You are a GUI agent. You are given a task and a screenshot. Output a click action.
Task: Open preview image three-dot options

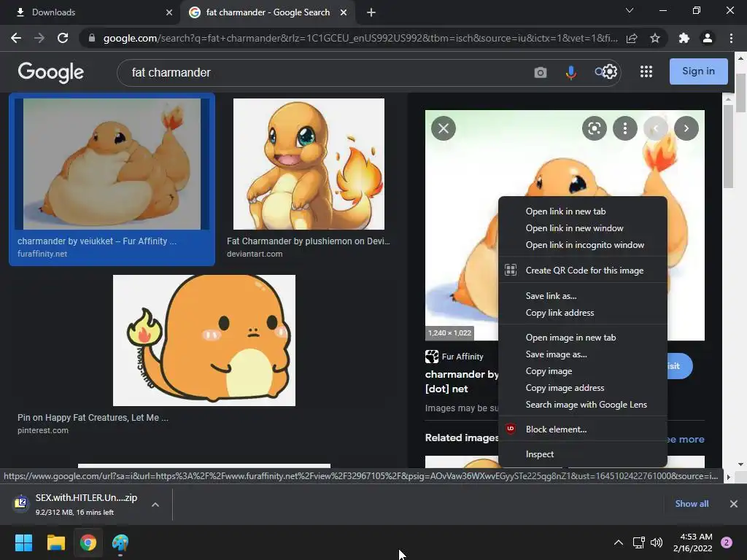coord(625,128)
